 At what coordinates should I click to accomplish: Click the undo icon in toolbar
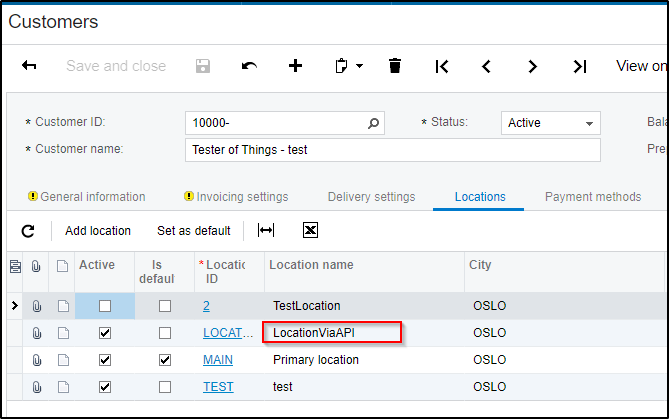tap(249, 66)
